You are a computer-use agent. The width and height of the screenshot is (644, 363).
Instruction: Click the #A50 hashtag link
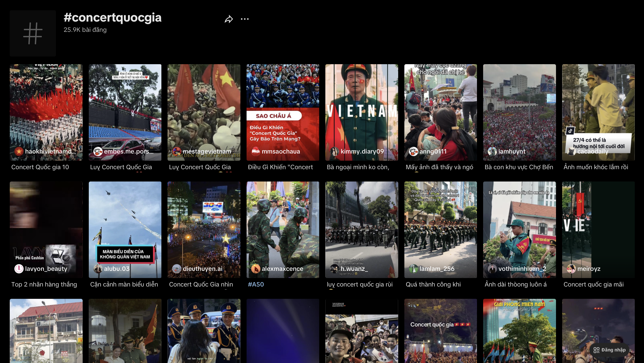[256, 284]
